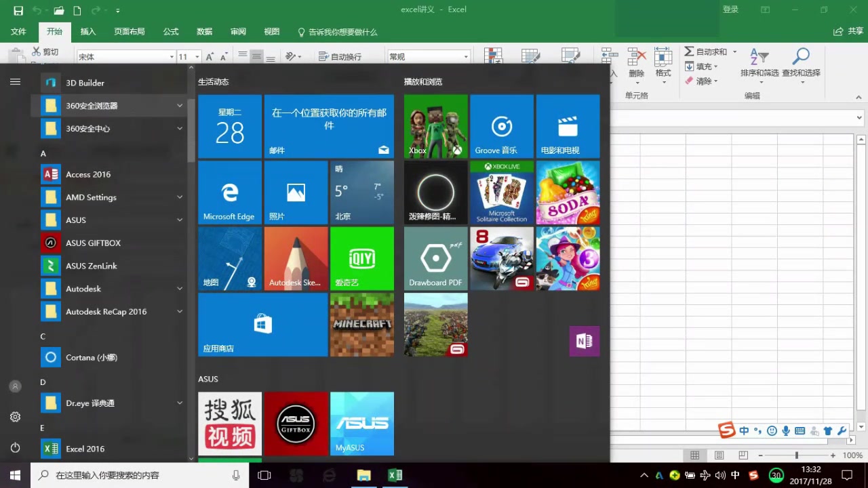The width and height of the screenshot is (868, 488).
Task: Open the ASUS GiftBox red tile
Action: [x=296, y=424]
